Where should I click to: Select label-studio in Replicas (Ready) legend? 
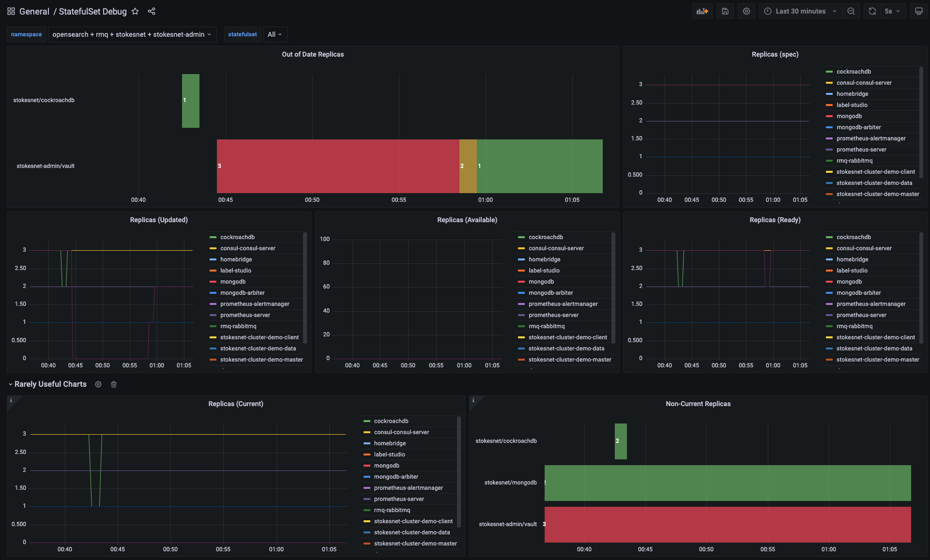click(x=852, y=271)
